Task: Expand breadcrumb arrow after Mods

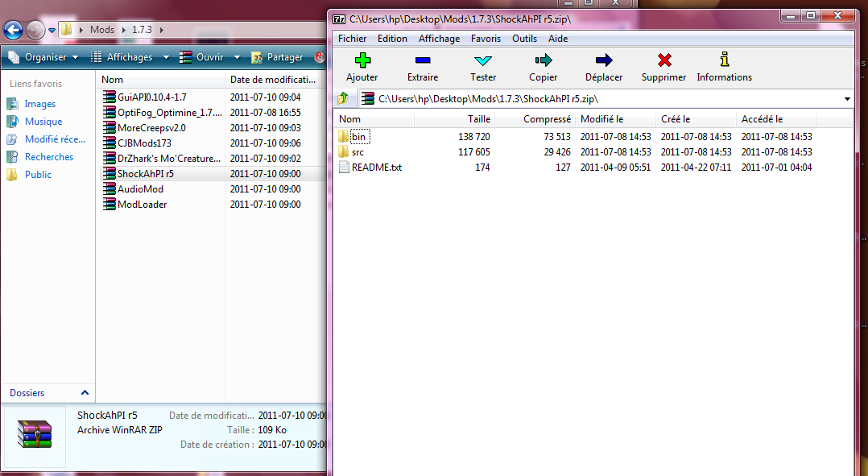Action: [x=123, y=29]
